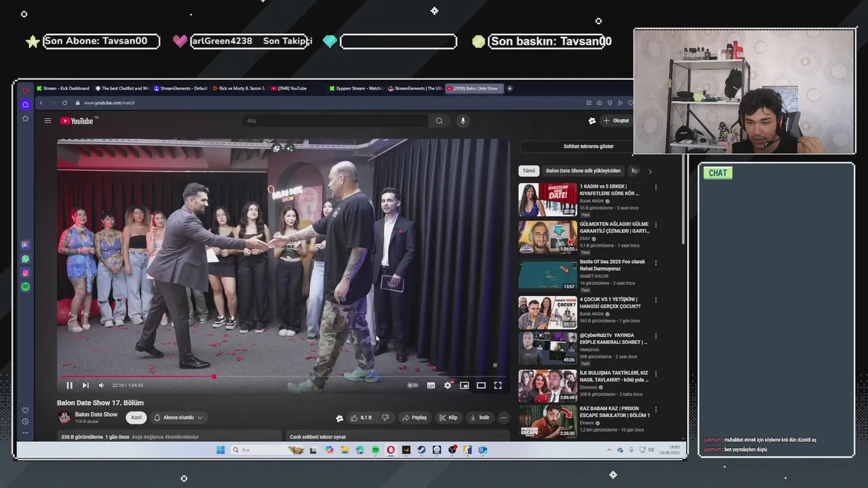Switch to 'Rick ve Morty & Sezon 3' tab

pyautogui.click(x=239, y=88)
